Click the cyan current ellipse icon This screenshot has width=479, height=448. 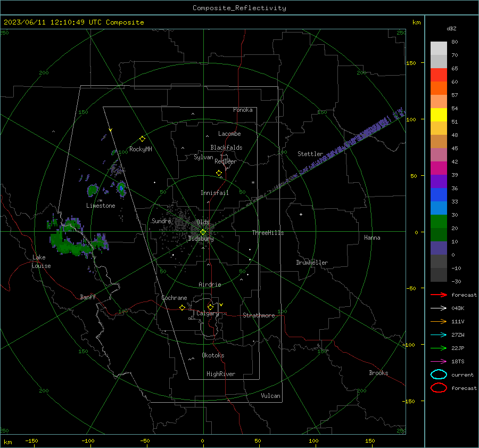(439, 374)
